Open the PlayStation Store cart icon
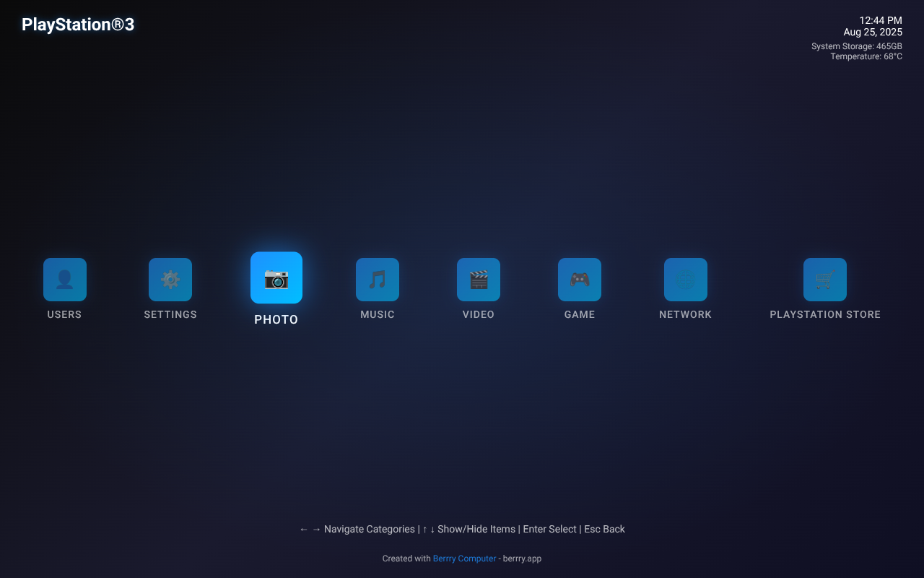Screen dimensions: 924x578 (825, 280)
